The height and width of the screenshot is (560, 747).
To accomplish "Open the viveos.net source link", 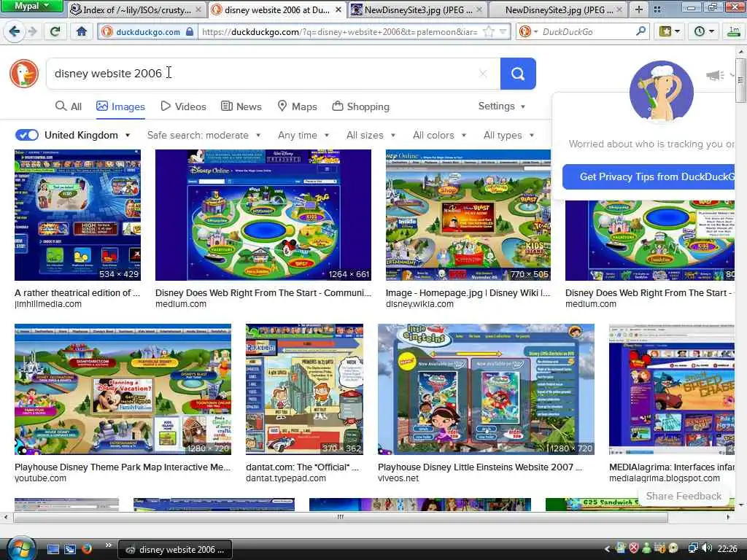I will pos(398,478).
